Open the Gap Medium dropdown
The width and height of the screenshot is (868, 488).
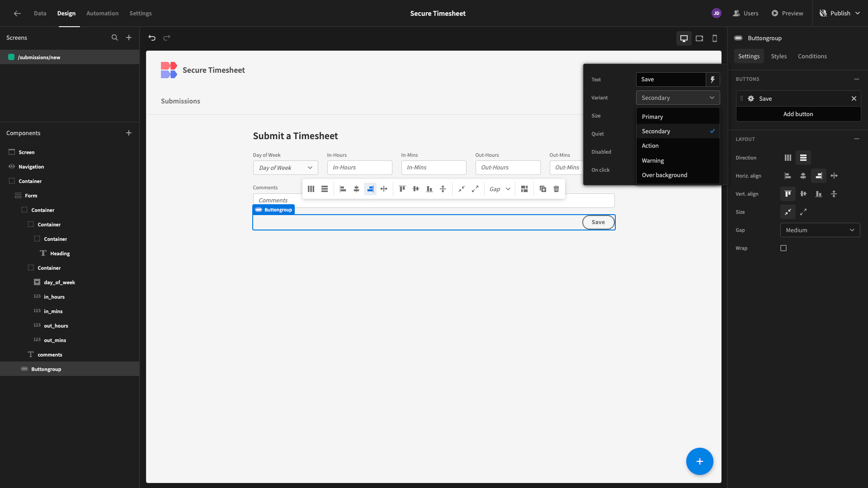pyautogui.click(x=820, y=230)
